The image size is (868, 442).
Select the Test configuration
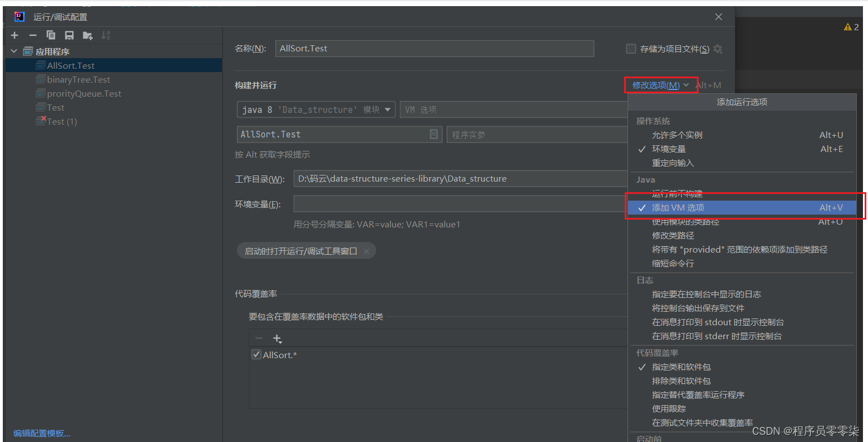click(114, 107)
